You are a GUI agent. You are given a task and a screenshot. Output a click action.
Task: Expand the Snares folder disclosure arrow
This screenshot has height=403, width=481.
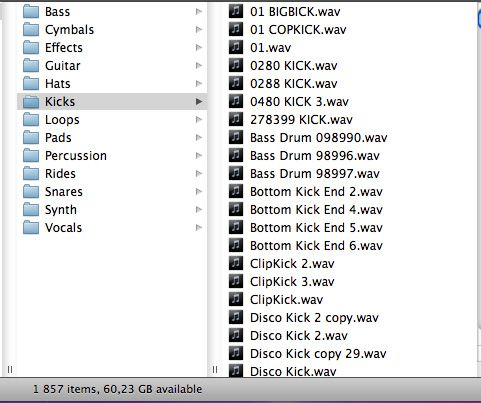199,191
